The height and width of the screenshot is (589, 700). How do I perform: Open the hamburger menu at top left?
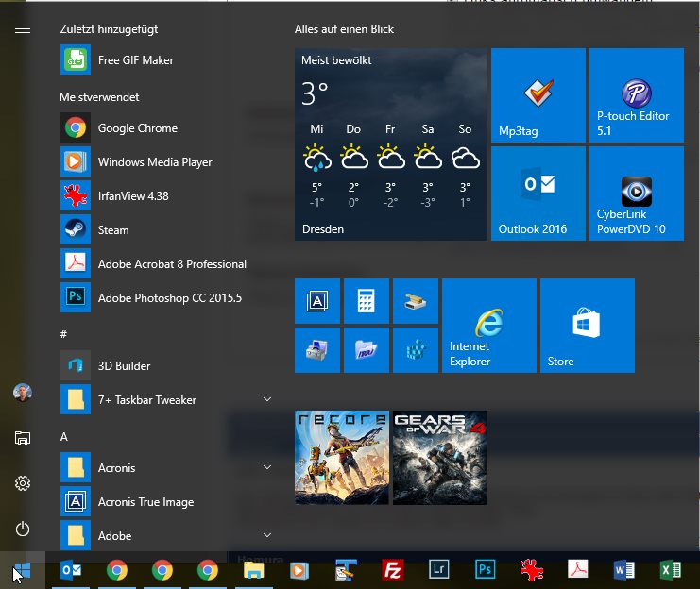(x=23, y=29)
